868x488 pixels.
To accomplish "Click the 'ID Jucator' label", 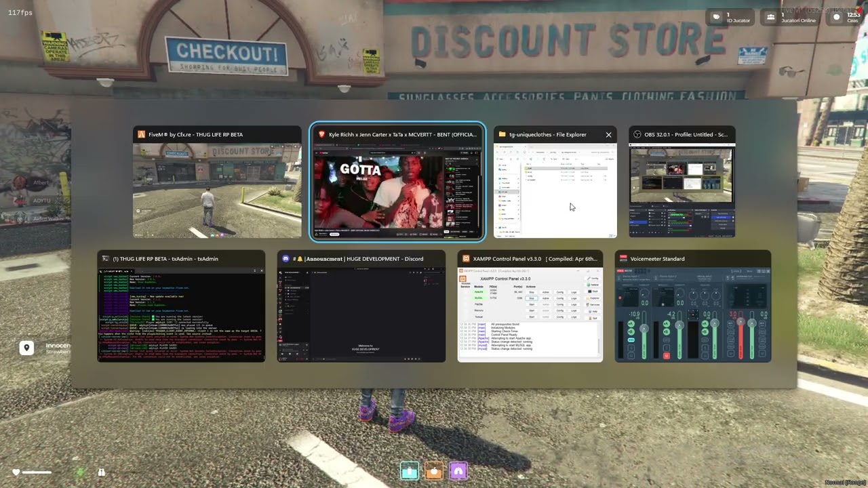I will tap(738, 20).
